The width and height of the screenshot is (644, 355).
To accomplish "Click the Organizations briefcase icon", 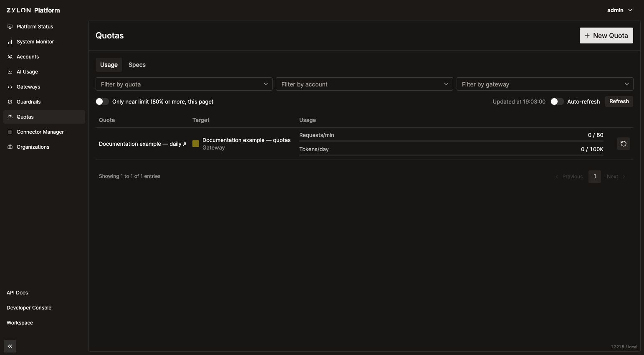I will point(10,147).
